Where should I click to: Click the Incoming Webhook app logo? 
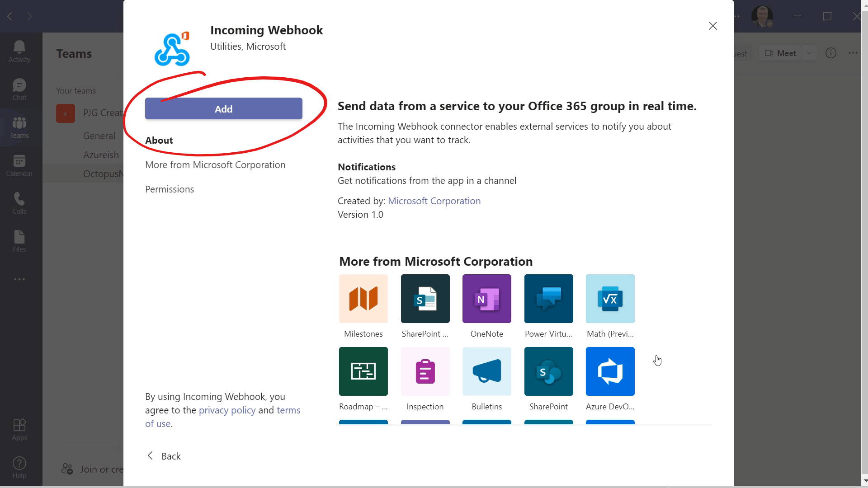[x=172, y=49]
